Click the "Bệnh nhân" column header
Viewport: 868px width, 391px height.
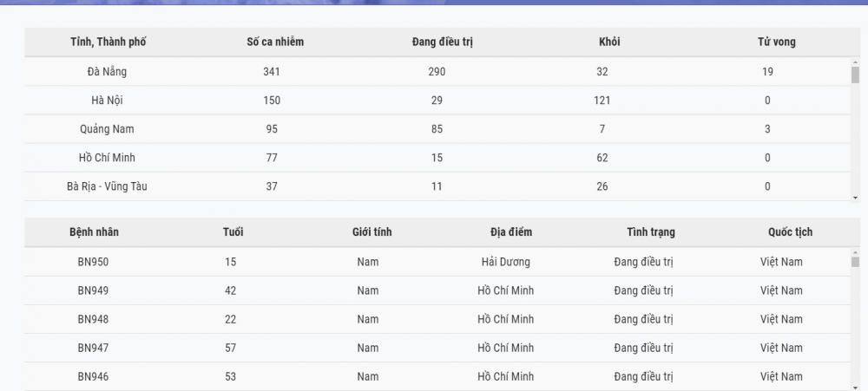click(94, 231)
